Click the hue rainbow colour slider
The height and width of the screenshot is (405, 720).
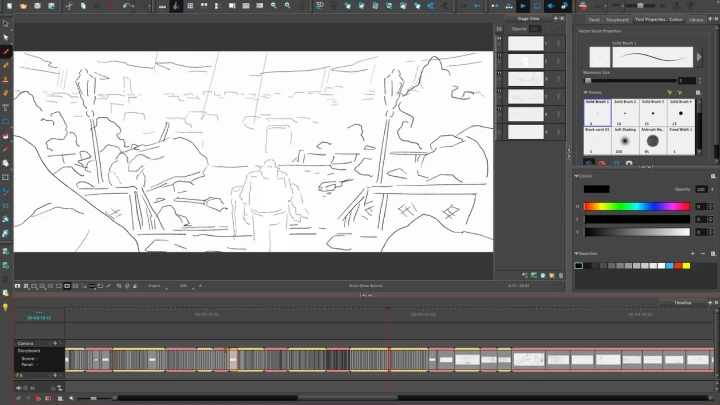[x=636, y=206]
